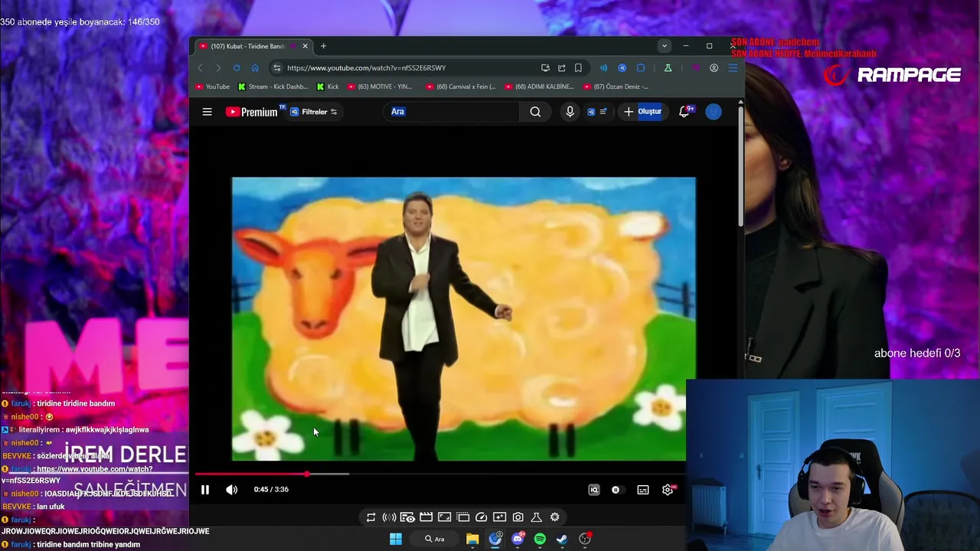The width and height of the screenshot is (980, 551).
Task: Toggle subtitles on the video player
Action: pos(643,490)
